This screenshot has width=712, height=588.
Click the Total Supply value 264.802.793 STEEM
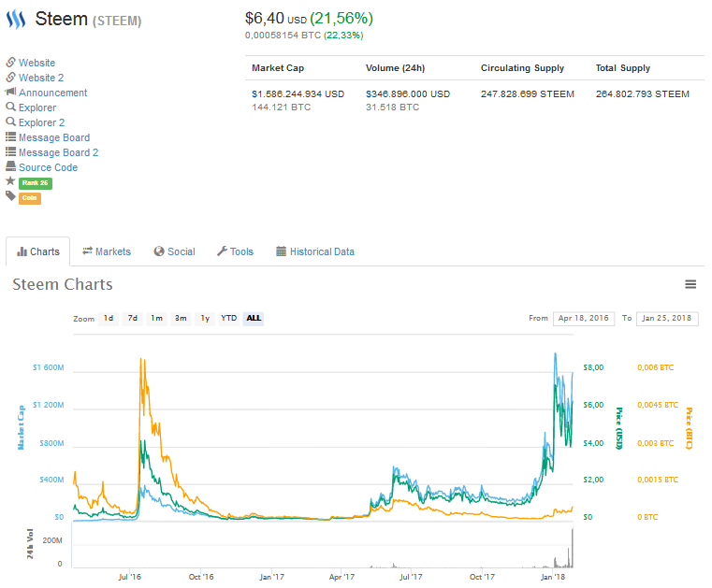point(643,93)
